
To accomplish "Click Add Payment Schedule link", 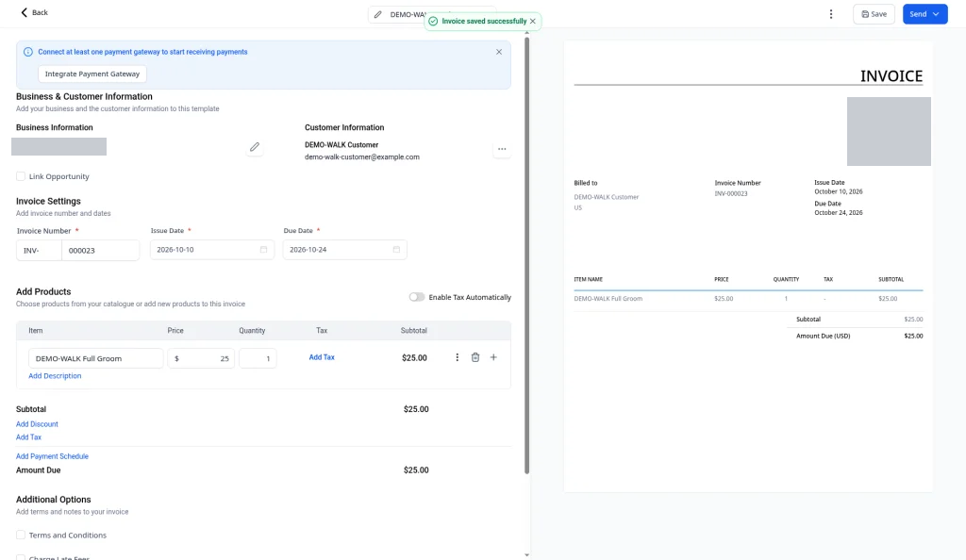I will pos(53,456).
